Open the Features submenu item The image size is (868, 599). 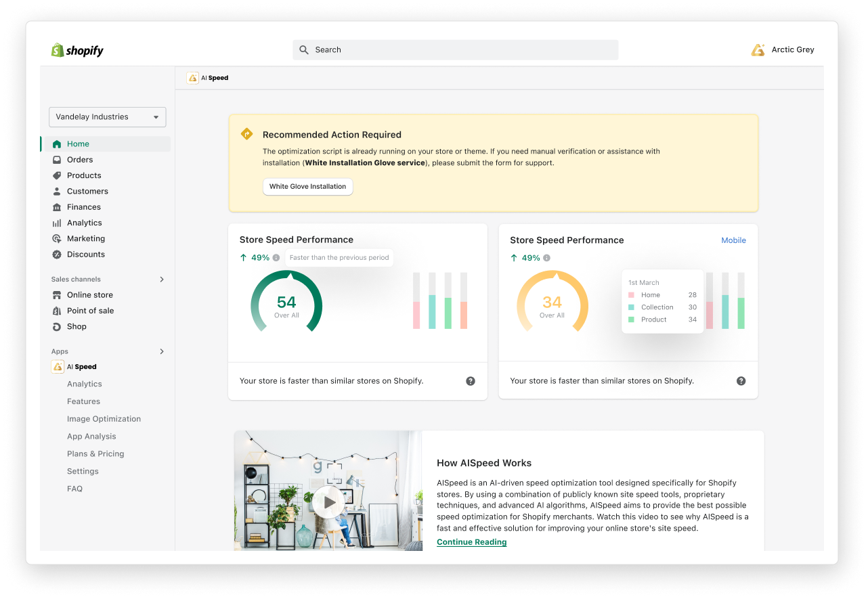click(x=83, y=401)
